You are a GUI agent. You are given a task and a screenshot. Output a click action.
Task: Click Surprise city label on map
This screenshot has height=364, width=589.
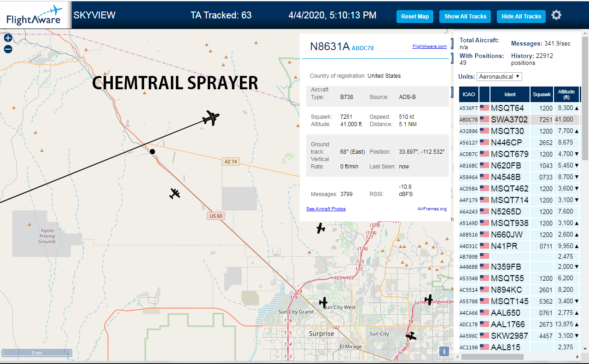tap(321, 334)
